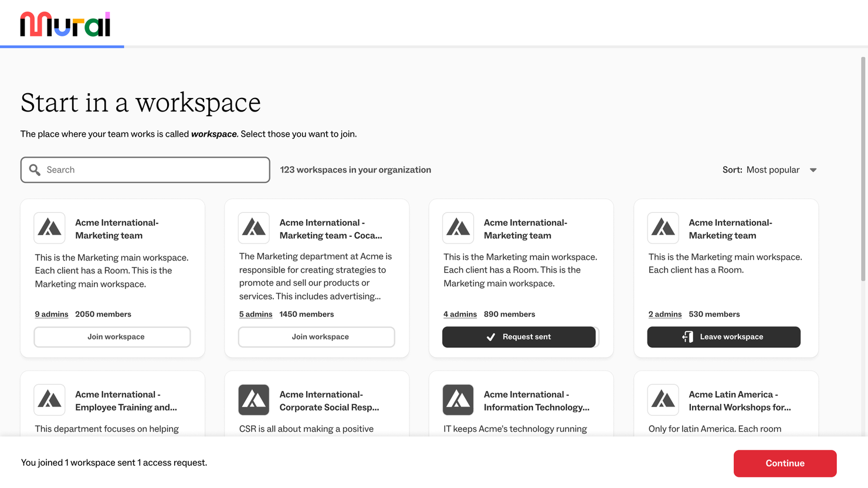Viewport: 868px width, 488px height.
Task: Click the 530 members count
Action: click(x=714, y=314)
